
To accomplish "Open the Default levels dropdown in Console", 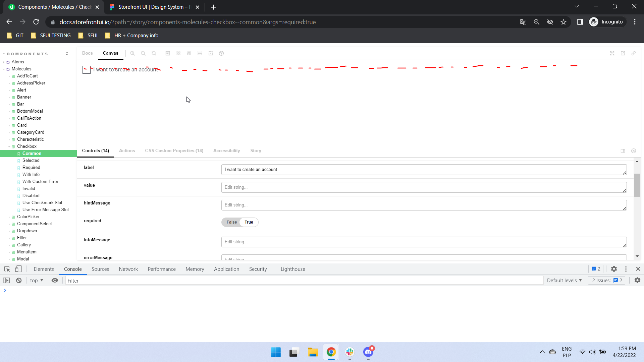I will pyautogui.click(x=564, y=280).
